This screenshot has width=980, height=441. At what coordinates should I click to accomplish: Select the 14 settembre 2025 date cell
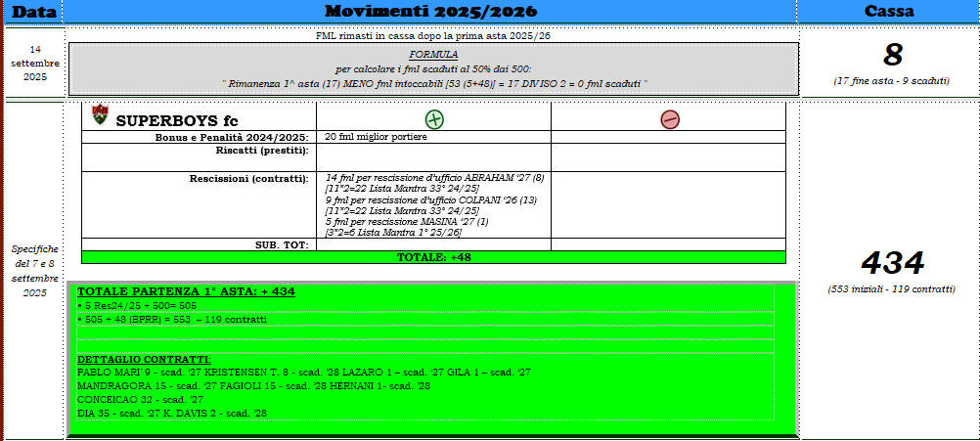pyautogui.click(x=34, y=63)
